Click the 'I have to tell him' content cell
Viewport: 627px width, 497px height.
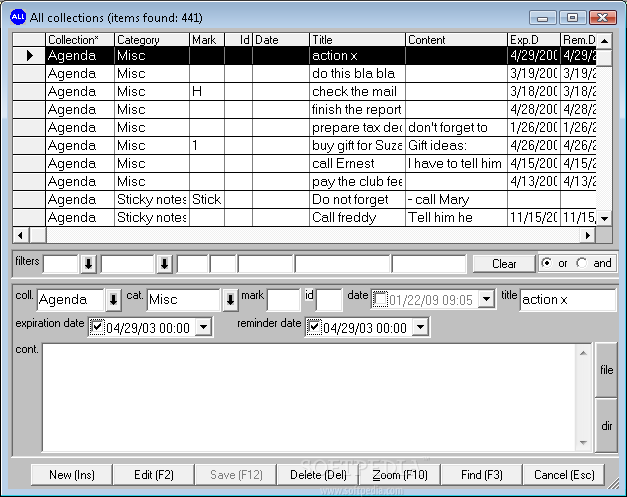[x=456, y=164]
